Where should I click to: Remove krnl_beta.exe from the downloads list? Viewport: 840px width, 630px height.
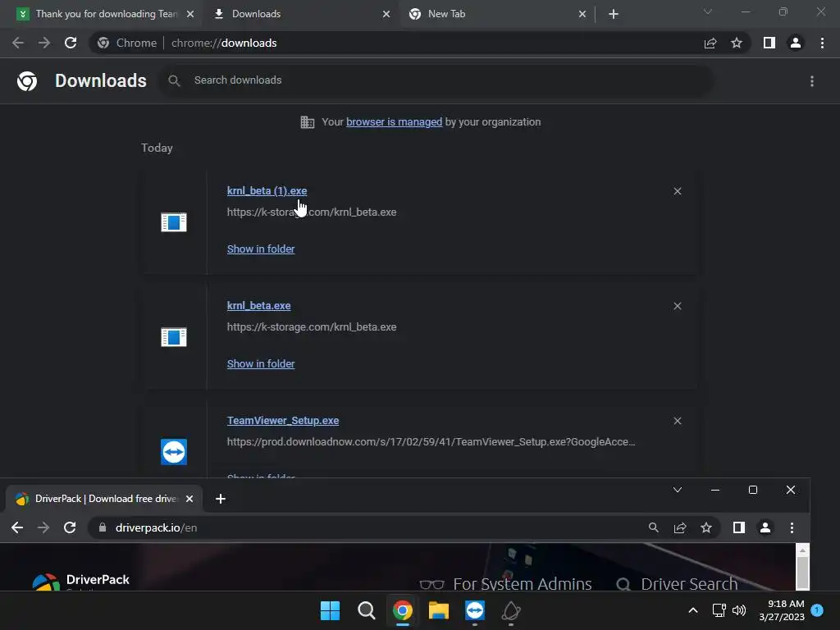click(678, 306)
